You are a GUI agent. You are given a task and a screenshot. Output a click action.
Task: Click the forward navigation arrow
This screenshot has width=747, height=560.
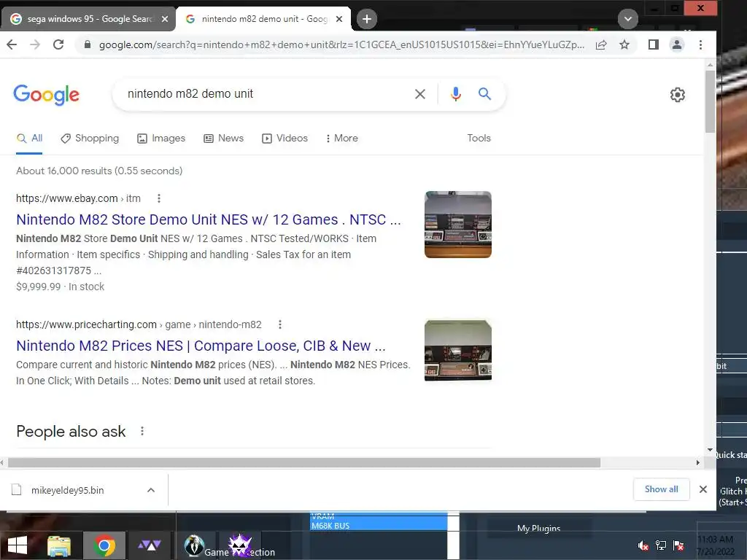(35, 44)
